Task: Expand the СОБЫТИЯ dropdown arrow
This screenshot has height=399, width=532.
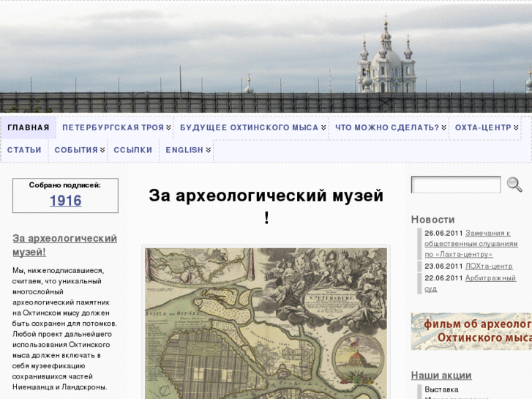Action: pyautogui.click(x=102, y=150)
